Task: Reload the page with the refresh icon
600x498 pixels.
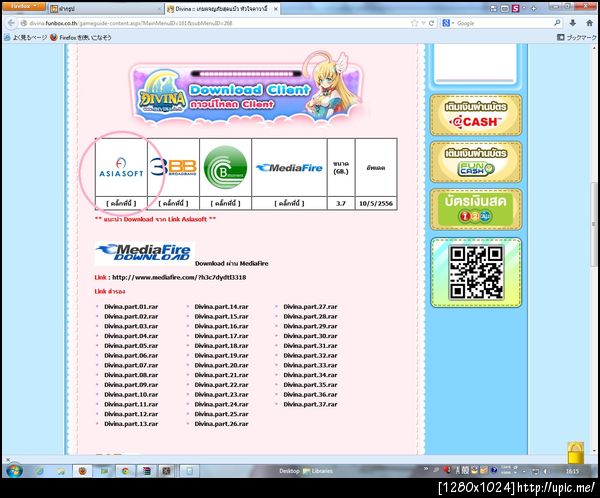Action: pos(432,23)
